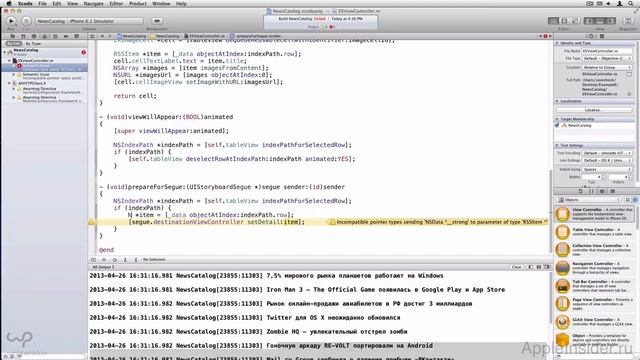The width and height of the screenshot is (640, 360).
Task: Toggle the Debug area visibility
Action: [600, 21]
